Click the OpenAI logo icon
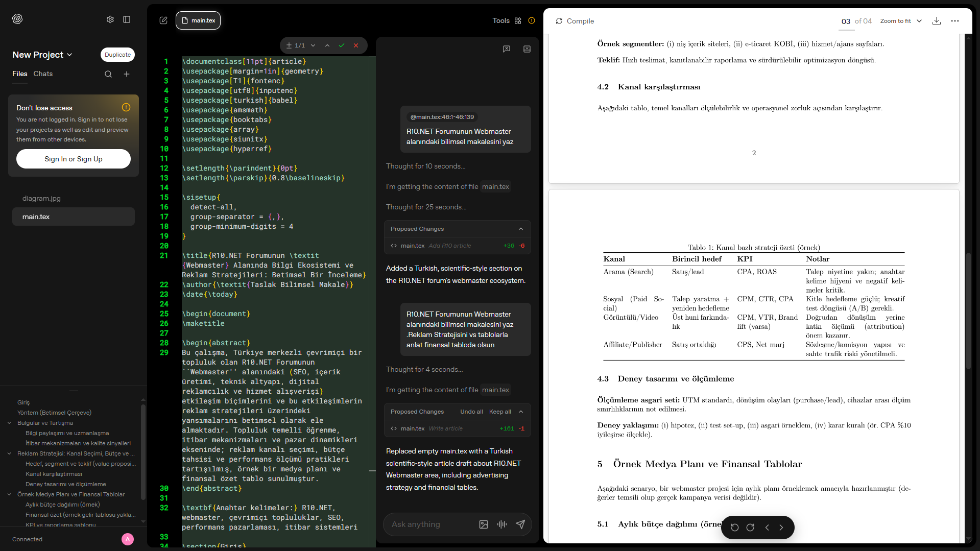The image size is (980, 551). [x=17, y=19]
